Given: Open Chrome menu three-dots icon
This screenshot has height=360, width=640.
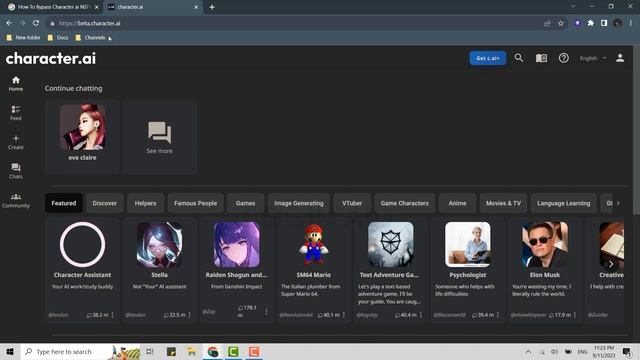Looking at the screenshot, I should [631, 23].
